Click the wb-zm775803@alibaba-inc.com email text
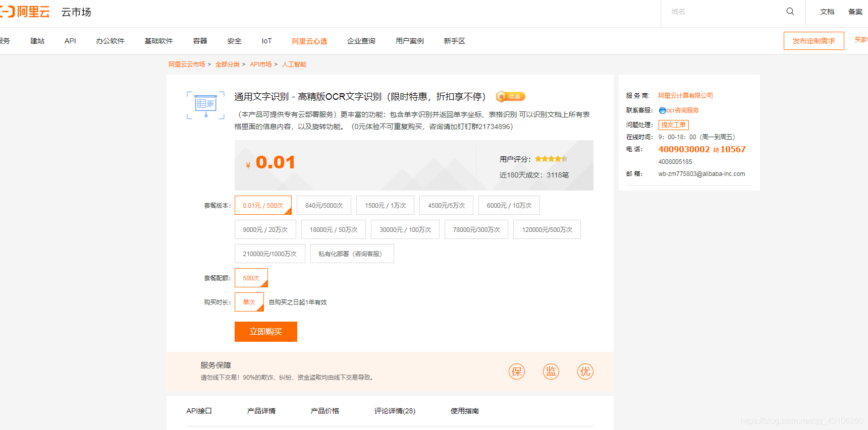 coord(701,174)
